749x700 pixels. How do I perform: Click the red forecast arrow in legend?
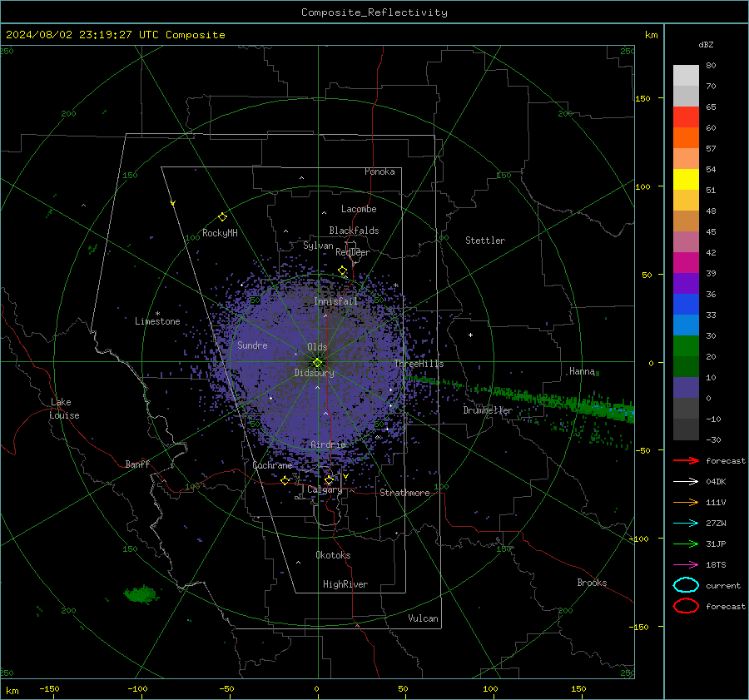[x=686, y=460]
